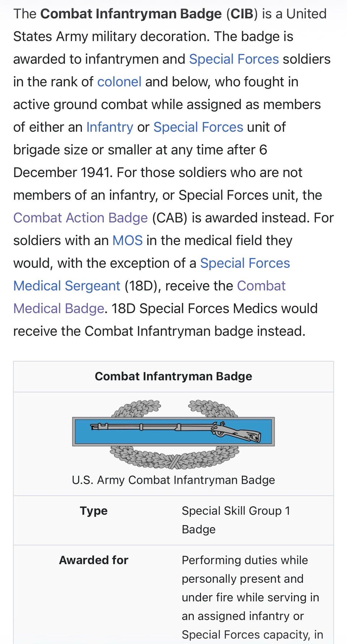Follow the MOS link
347x644 pixels.
pos(127,240)
